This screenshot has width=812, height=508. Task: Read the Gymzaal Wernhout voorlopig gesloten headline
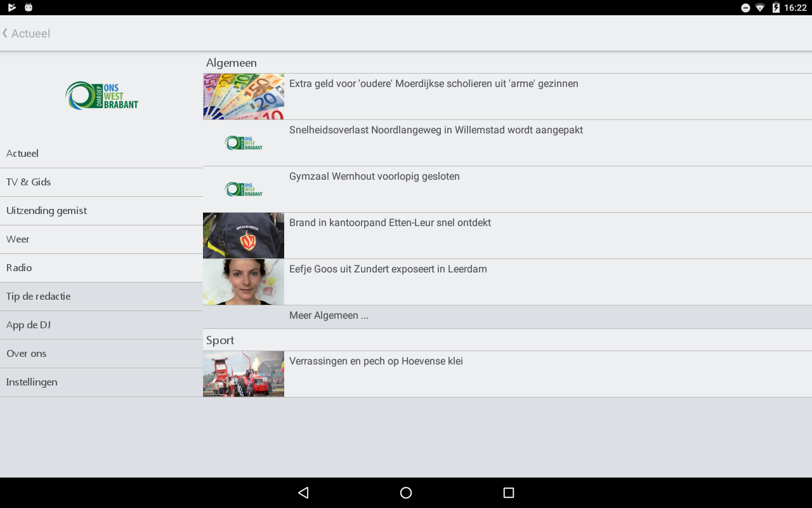point(374,177)
